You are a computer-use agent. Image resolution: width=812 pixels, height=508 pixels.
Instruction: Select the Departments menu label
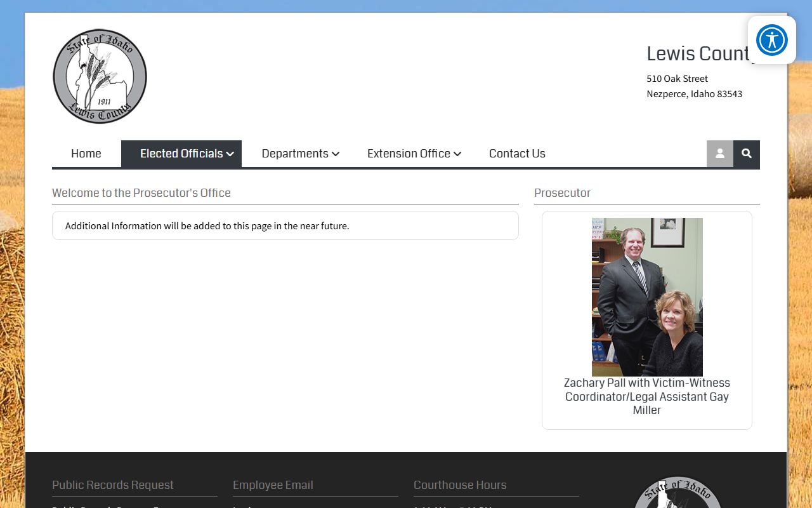(295, 154)
